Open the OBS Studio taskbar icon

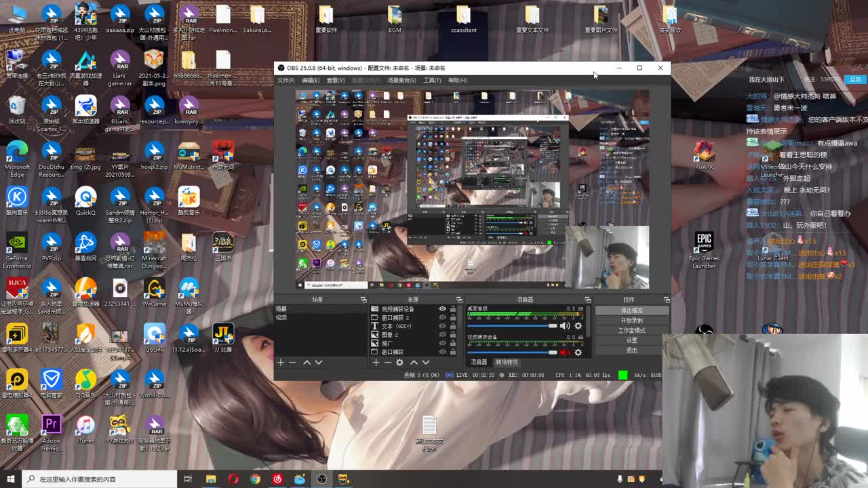click(x=321, y=479)
